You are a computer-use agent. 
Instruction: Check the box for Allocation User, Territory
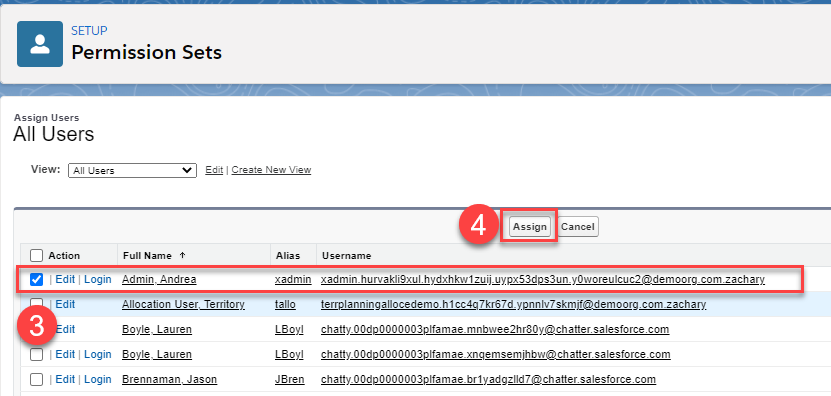[36, 304]
